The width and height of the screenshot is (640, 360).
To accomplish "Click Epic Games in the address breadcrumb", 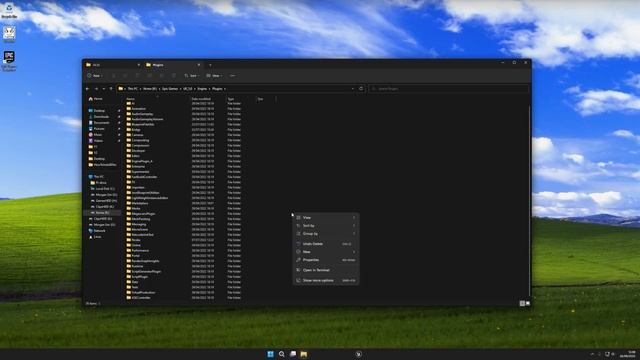I will pyautogui.click(x=170, y=89).
